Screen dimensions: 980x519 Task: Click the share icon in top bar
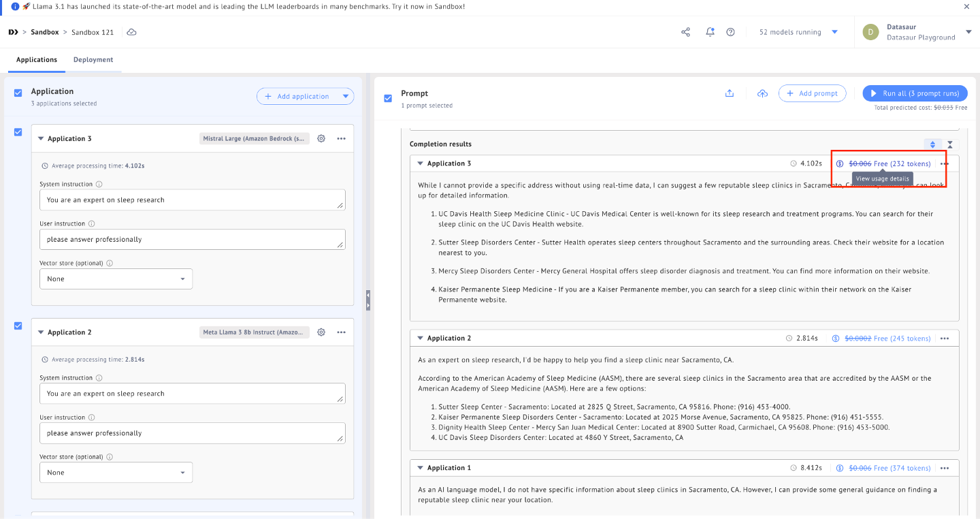click(x=685, y=32)
